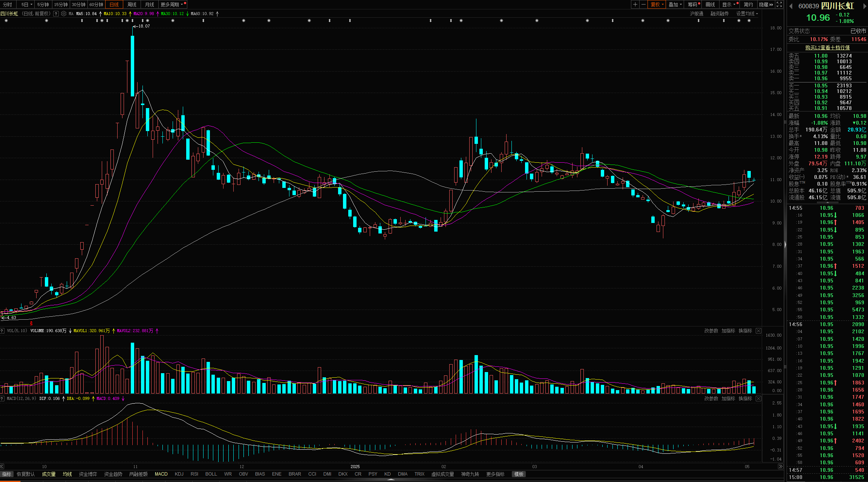Image resolution: width=868 pixels, height=482 pixels.
Task: Click 换指标 for MACD panel
Action: [745, 398]
